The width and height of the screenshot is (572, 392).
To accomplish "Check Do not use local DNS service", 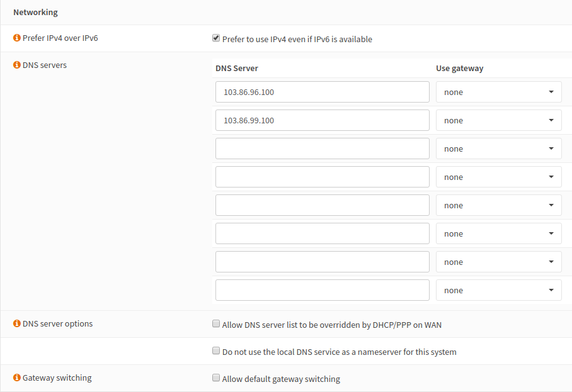I will 216,352.
